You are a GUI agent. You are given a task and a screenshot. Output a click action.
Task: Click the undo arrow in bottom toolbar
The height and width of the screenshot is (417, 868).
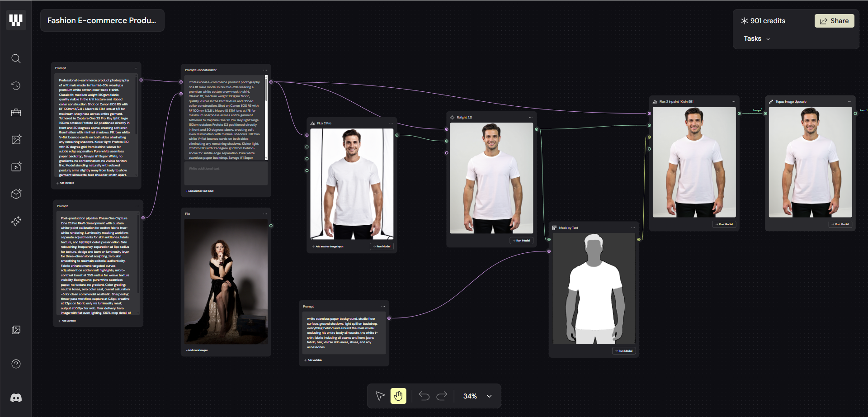(x=424, y=396)
